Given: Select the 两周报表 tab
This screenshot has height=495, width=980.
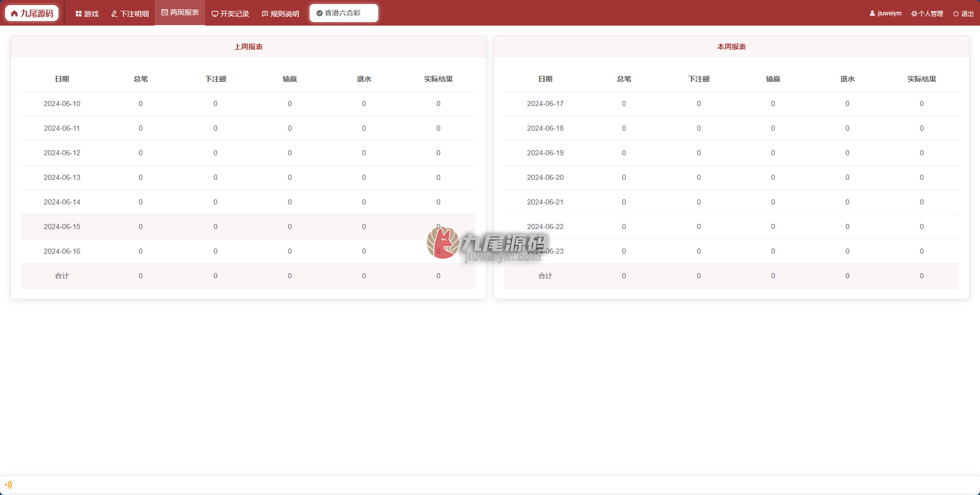Looking at the screenshot, I should pos(180,12).
